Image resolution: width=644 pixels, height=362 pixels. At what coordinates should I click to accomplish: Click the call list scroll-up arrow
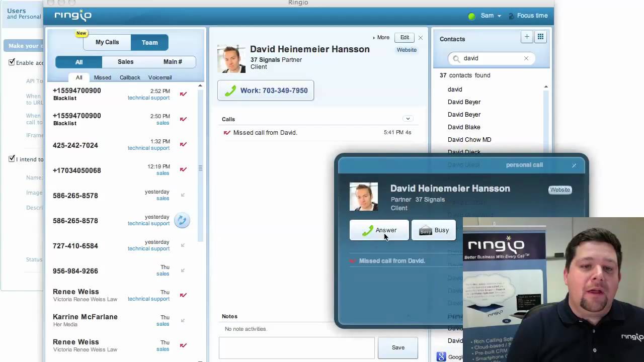click(200, 86)
